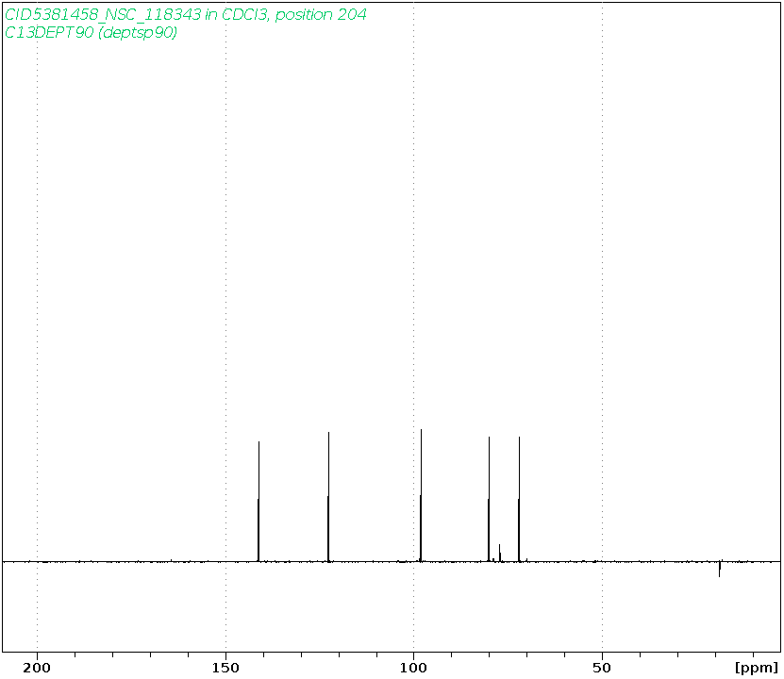
Task: Click the peak near 80 ppm
Action: point(489,499)
